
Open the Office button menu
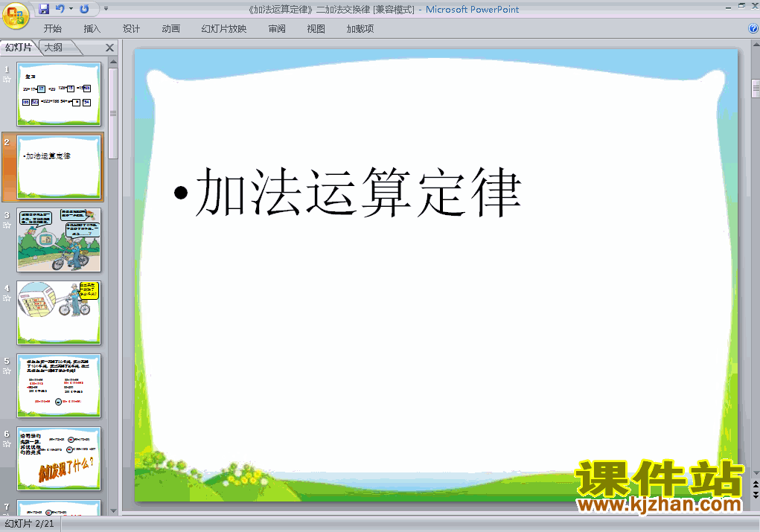[16, 16]
